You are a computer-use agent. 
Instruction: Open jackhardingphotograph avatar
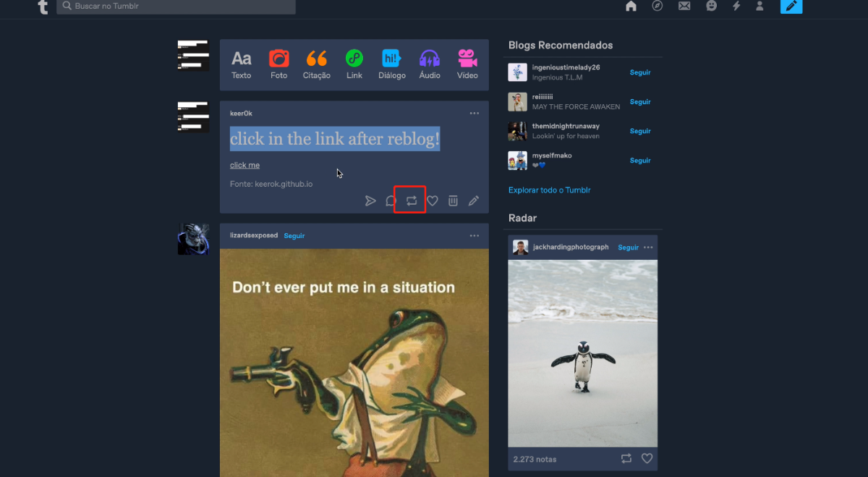(x=520, y=247)
